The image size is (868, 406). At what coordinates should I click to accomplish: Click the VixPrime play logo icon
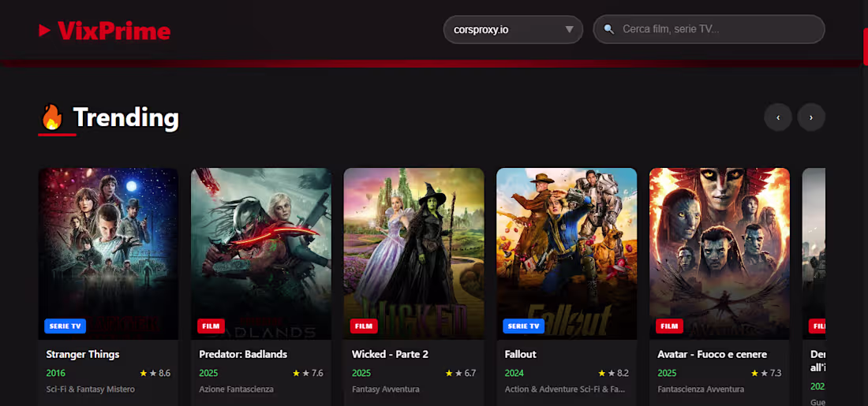44,31
